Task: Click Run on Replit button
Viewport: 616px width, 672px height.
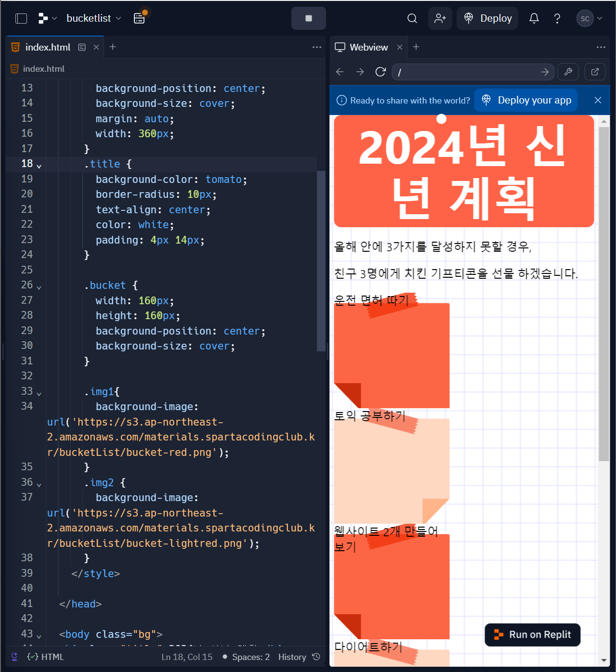Action: tap(532, 635)
